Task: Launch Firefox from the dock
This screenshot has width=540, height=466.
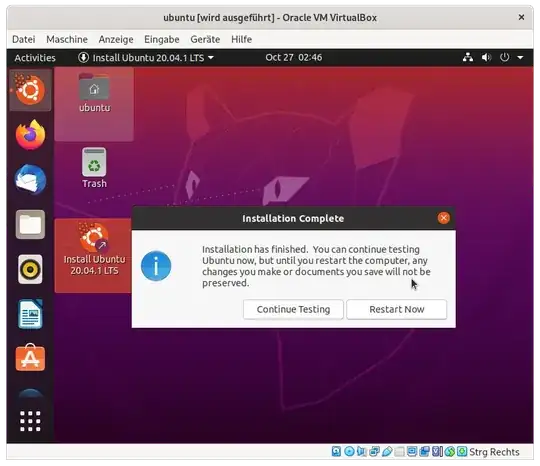Action: 30,135
